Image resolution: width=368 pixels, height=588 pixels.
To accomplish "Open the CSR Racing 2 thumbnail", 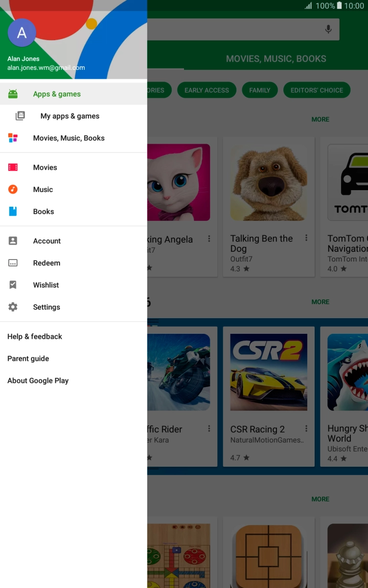I will pyautogui.click(x=269, y=372).
